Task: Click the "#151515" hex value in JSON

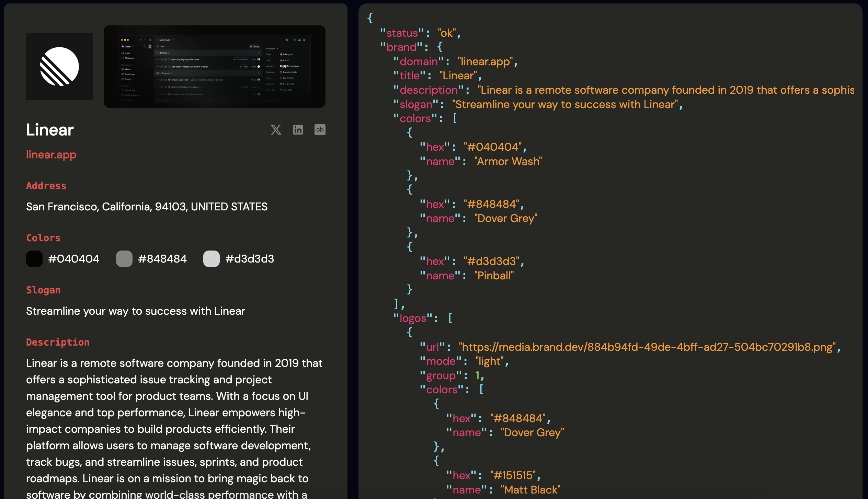Action: (513, 475)
